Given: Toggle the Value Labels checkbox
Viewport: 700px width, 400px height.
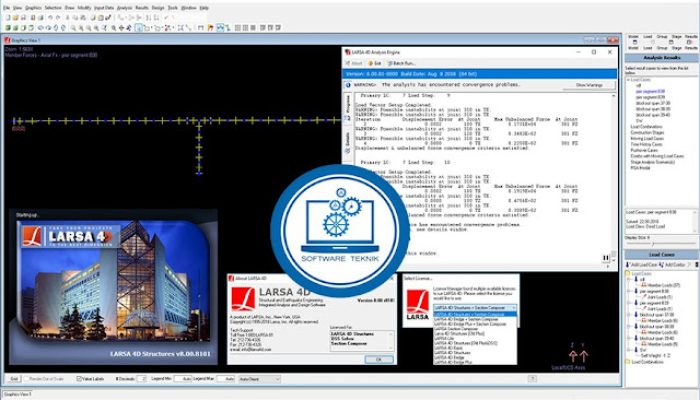Looking at the screenshot, I should (79, 379).
